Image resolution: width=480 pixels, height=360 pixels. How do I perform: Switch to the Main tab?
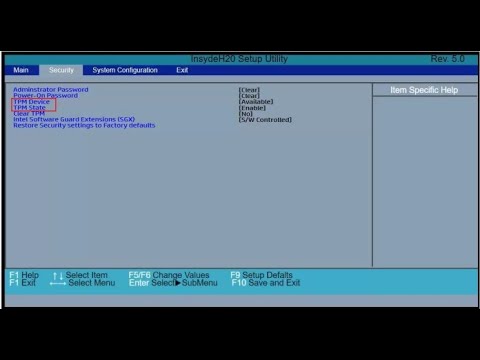pos(21,70)
